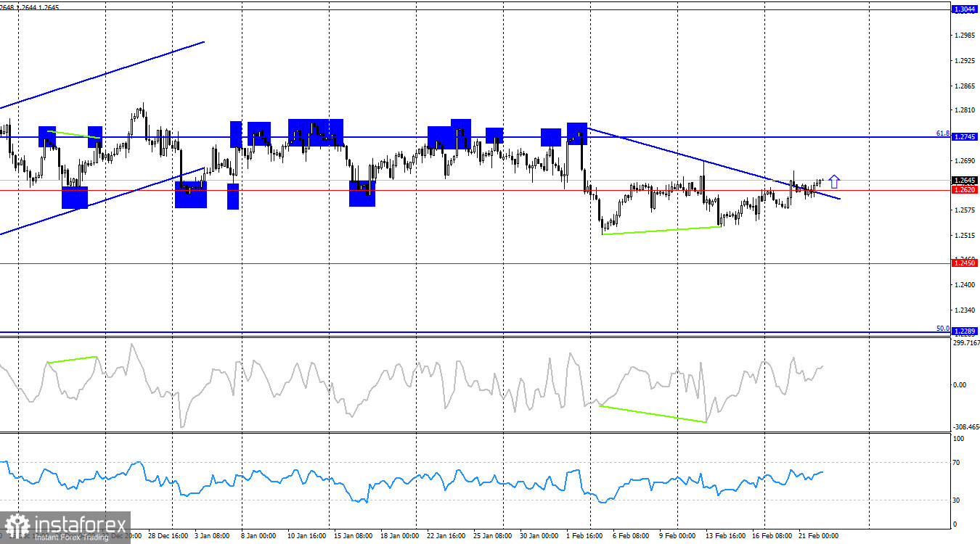Select the red 1.2450 level label
Image resolution: width=980 pixels, height=544 pixels.
964,263
